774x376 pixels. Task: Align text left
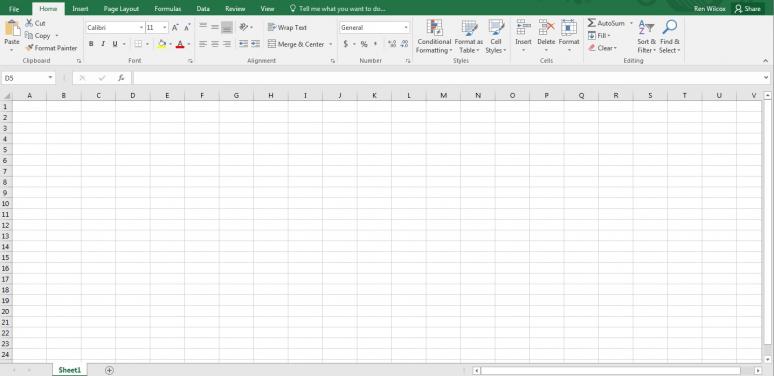pos(203,44)
